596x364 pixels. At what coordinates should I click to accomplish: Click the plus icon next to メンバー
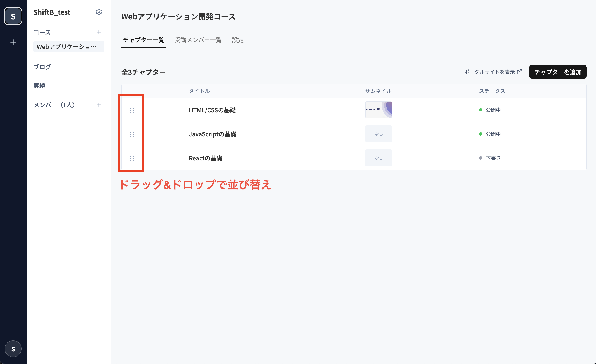point(99,105)
